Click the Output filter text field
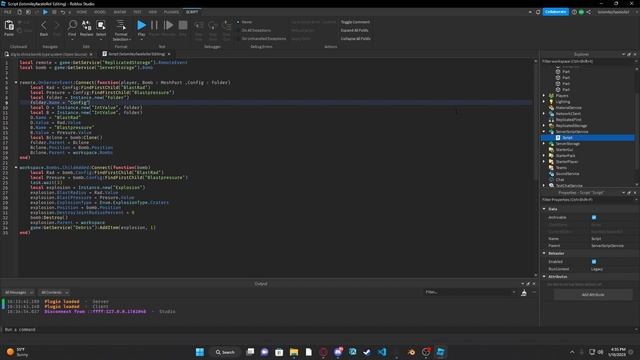The image size is (640, 360). point(469,292)
